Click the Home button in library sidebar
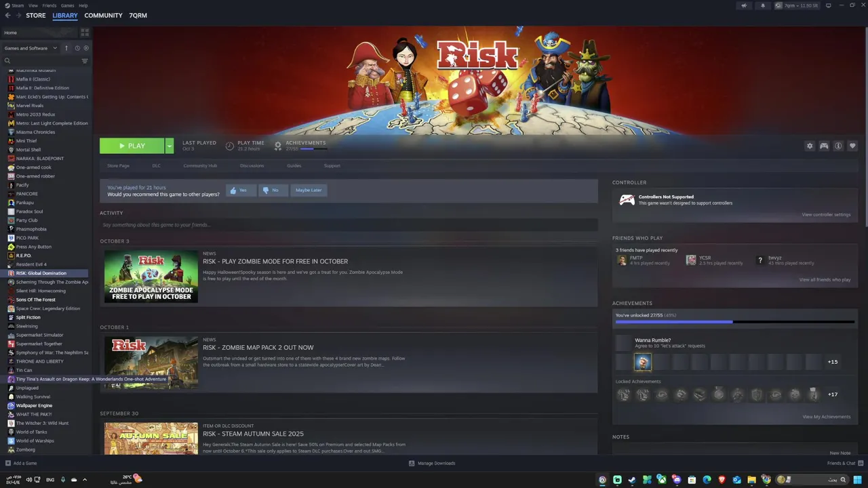The image size is (868, 488). point(39,33)
